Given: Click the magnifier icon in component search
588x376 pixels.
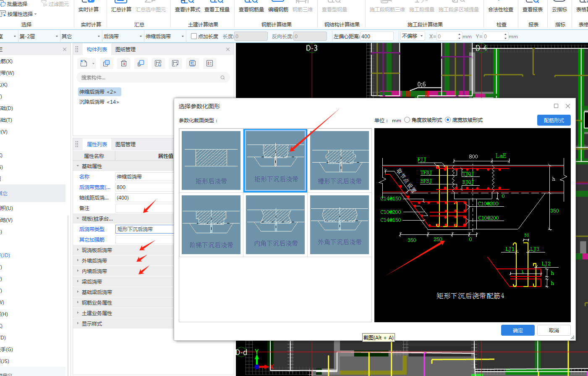Looking at the screenshot, I should point(223,78).
